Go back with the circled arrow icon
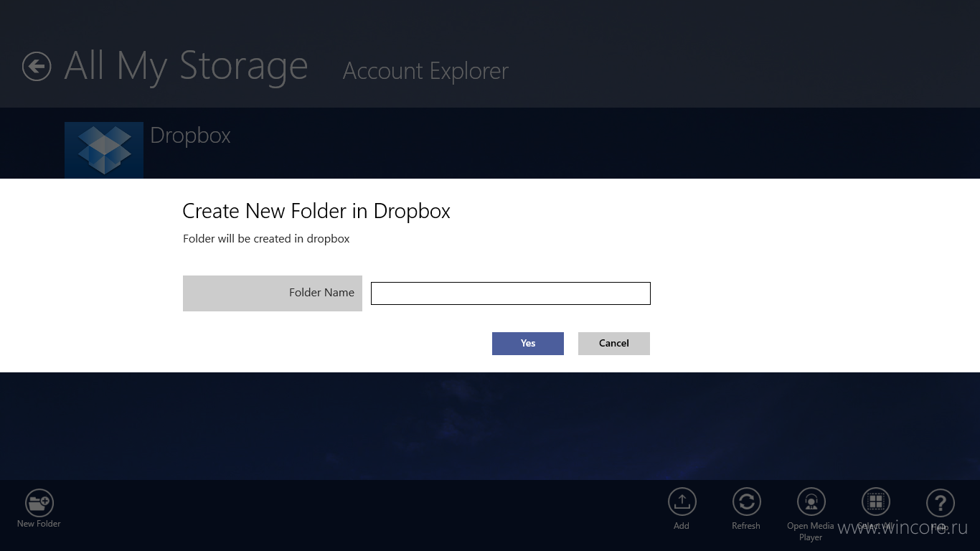 click(37, 67)
